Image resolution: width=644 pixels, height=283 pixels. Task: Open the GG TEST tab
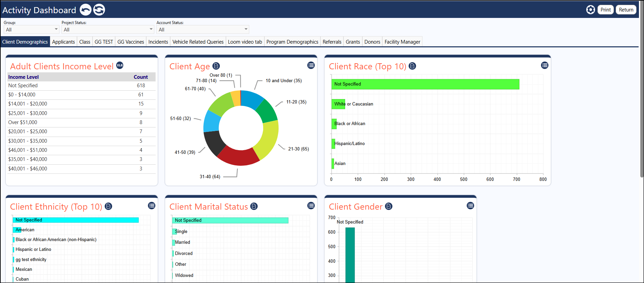click(x=104, y=42)
